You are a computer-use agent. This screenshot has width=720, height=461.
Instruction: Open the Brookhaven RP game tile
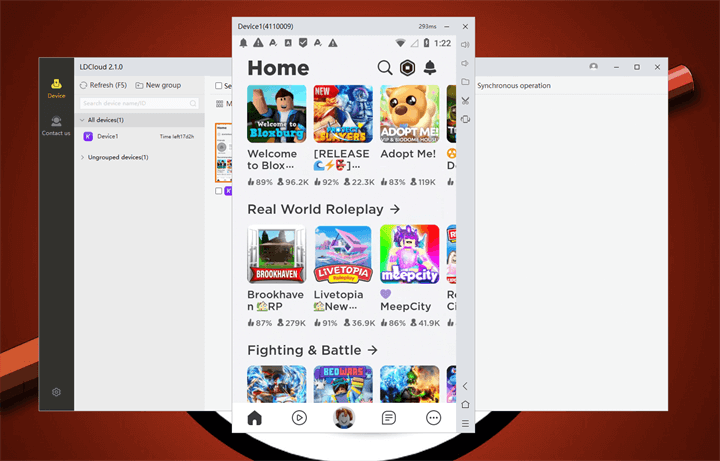click(276, 254)
